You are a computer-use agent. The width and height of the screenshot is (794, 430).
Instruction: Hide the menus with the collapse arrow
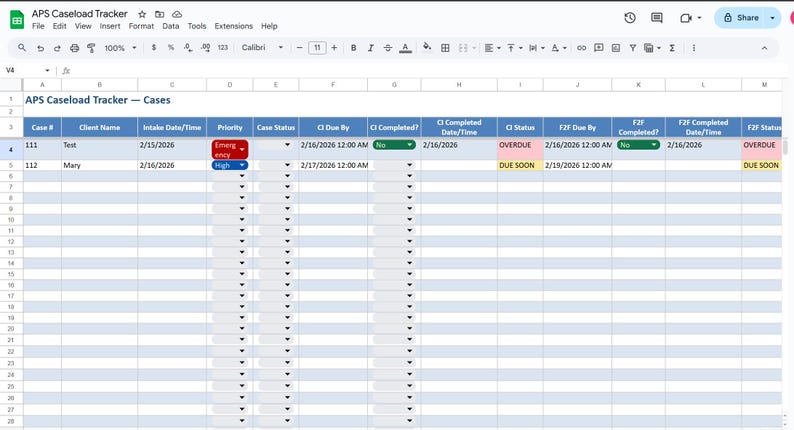coord(764,48)
